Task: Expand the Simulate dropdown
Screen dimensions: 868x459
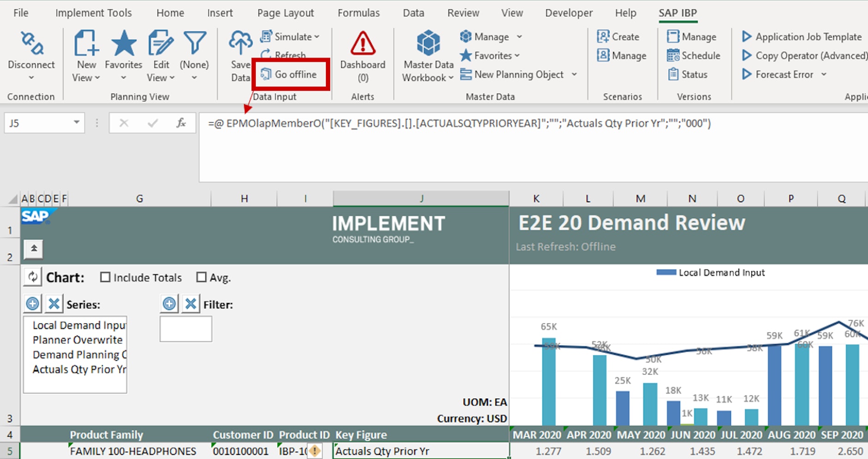Action: point(316,36)
